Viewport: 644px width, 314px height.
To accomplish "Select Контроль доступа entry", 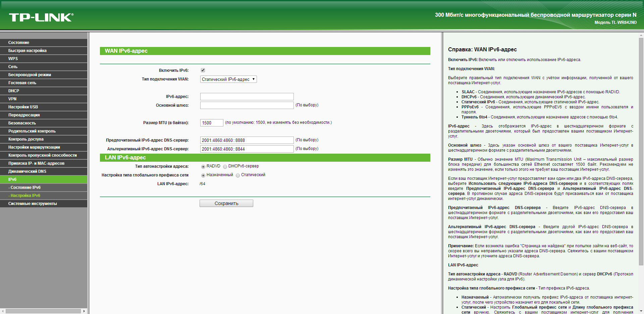I will 44,139.
